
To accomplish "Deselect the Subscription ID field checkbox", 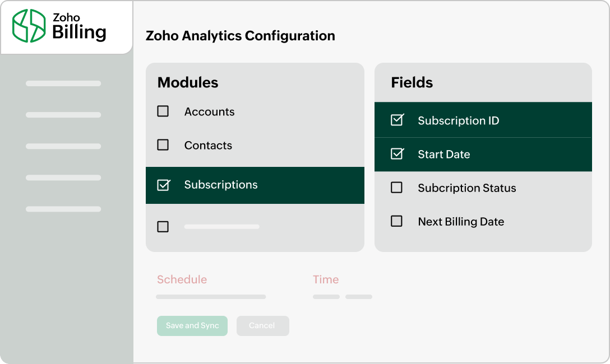I will [x=397, y=120].
